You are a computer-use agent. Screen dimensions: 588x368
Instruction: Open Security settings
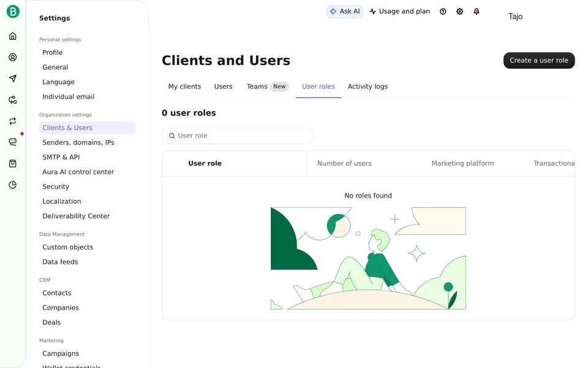coord(56,186)
